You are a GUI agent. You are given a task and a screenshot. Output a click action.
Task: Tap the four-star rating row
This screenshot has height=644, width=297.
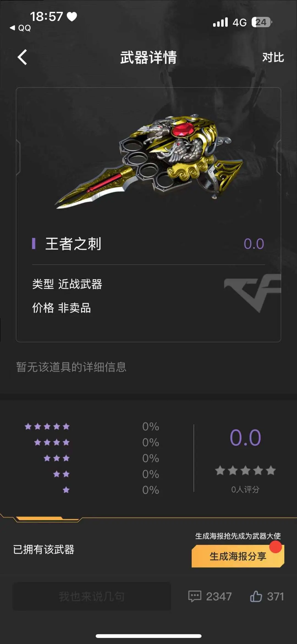(97, 442)
